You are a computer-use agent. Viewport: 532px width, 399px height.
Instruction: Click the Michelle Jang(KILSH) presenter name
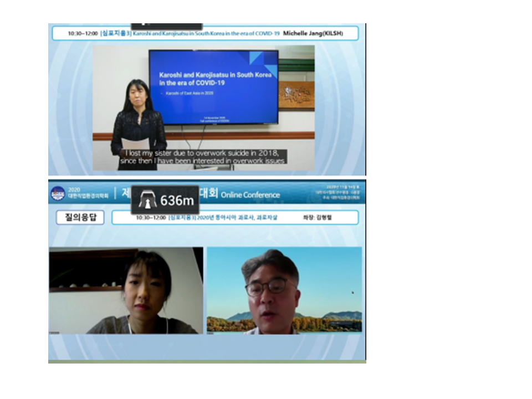pos(313,33)
